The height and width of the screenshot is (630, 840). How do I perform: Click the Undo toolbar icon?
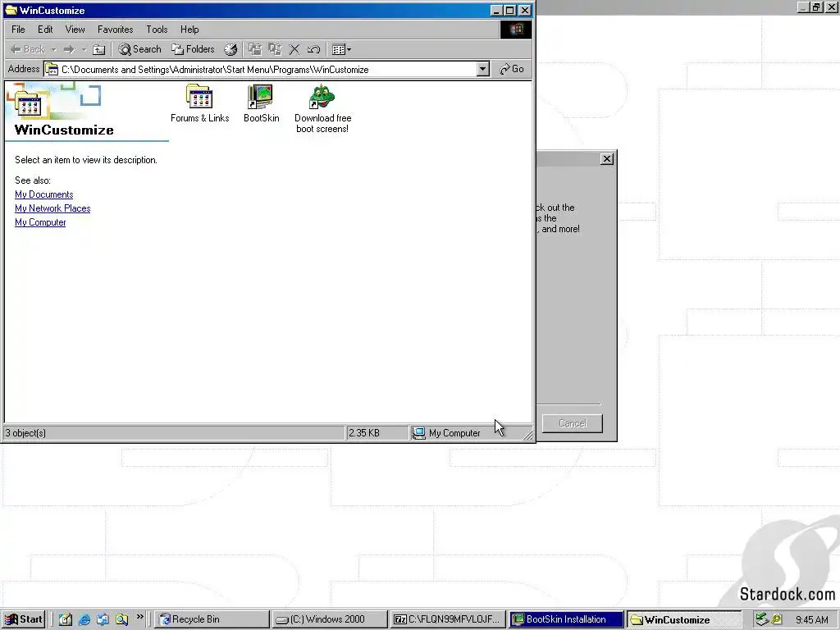pos(313,49)
